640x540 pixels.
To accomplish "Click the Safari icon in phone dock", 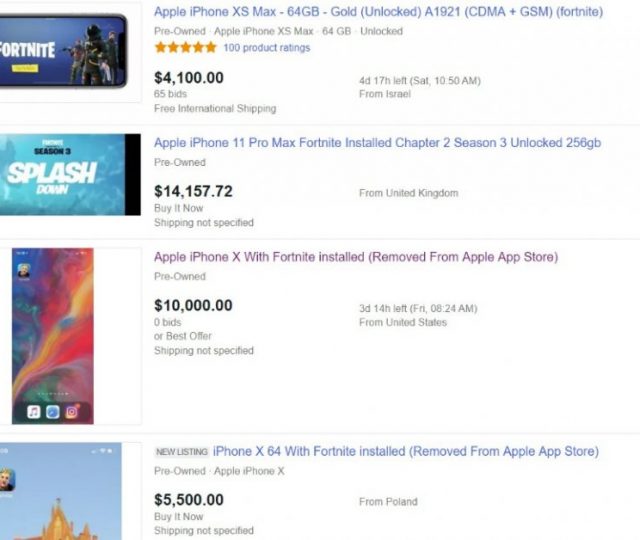I will click(52, 411).
